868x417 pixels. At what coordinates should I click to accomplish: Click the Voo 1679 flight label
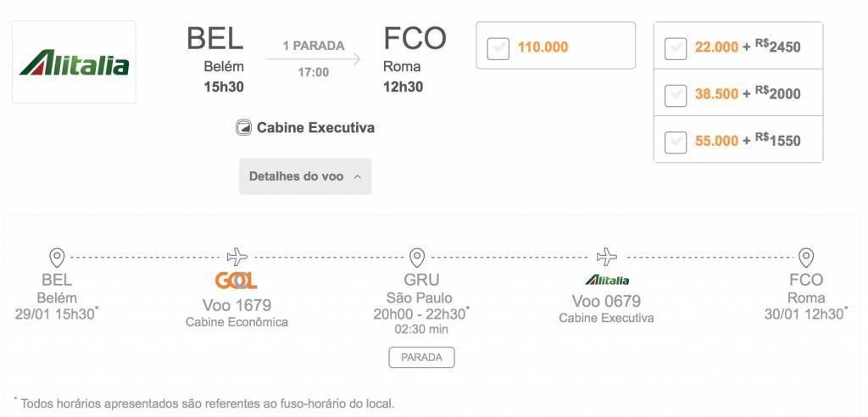tap(236, 304)
